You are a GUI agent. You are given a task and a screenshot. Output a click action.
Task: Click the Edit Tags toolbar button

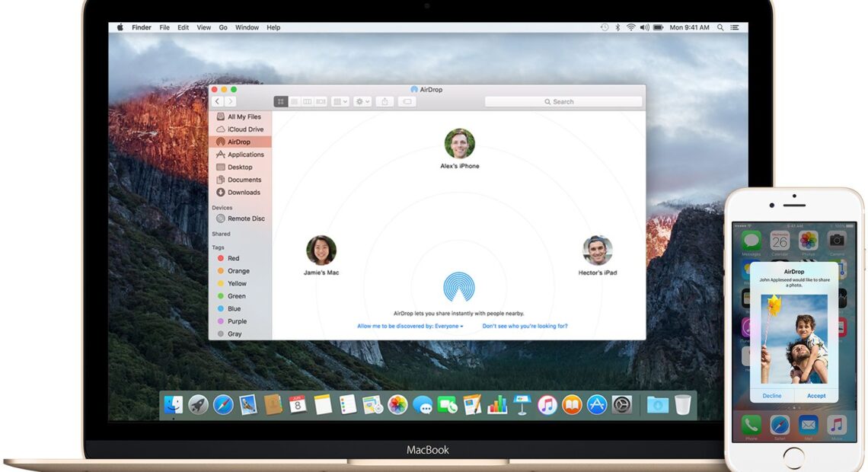point(407,102)
